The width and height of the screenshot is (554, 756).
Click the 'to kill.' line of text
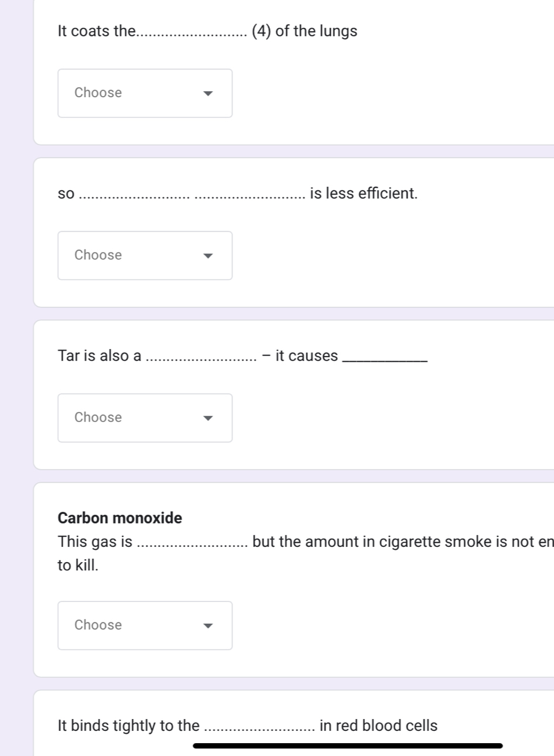pyautogui.click(x=78, y=565)
